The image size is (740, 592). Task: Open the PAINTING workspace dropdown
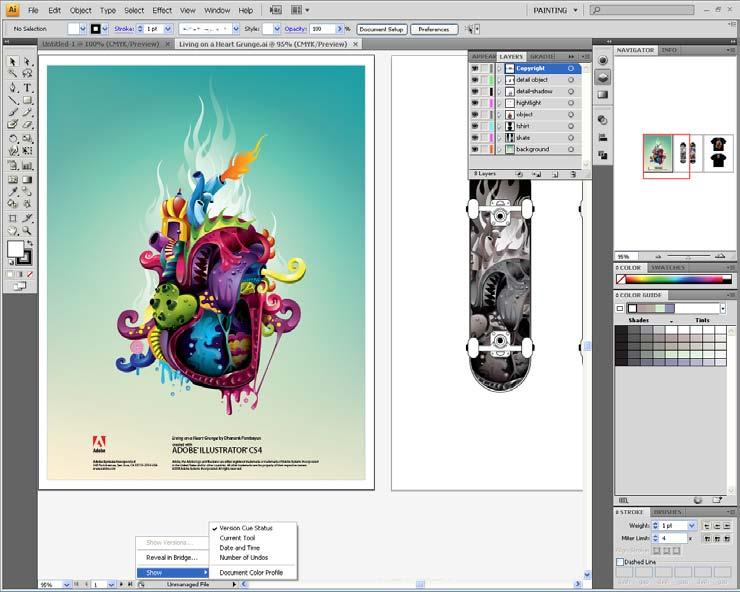[555, 10]
